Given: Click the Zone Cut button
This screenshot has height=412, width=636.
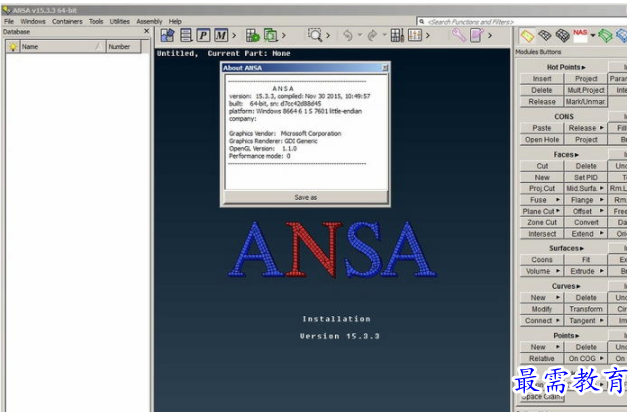Looking at the screenshot, I should [542, 223].
